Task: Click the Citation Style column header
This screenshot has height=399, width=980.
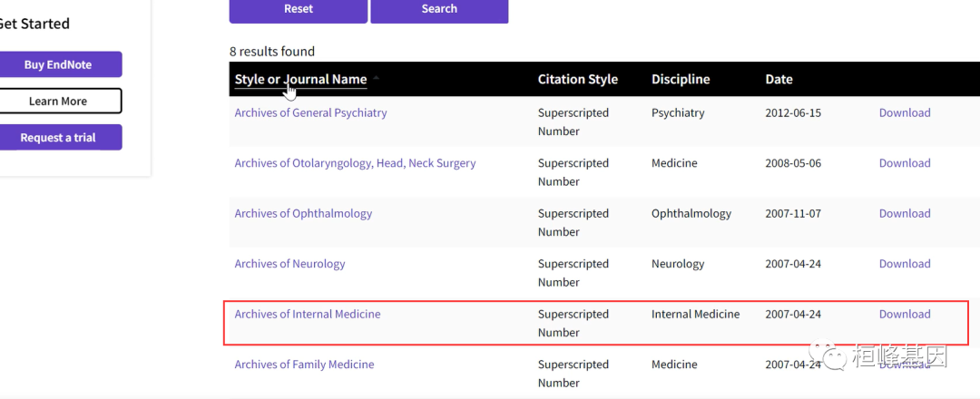Action: tap(577, 79)
